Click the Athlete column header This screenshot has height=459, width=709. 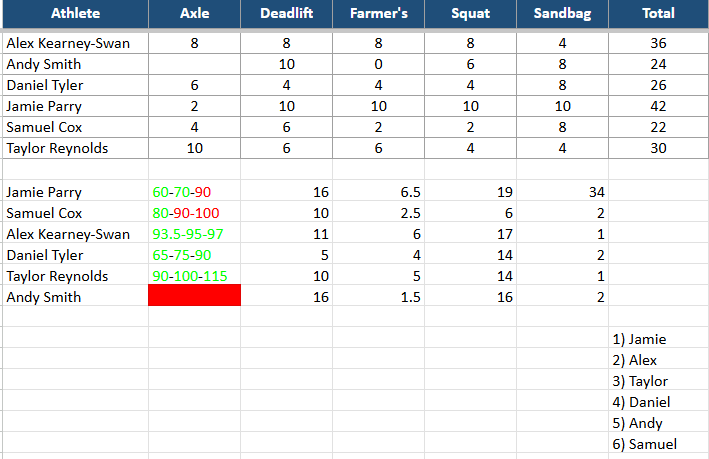click(x=75, y=14)
